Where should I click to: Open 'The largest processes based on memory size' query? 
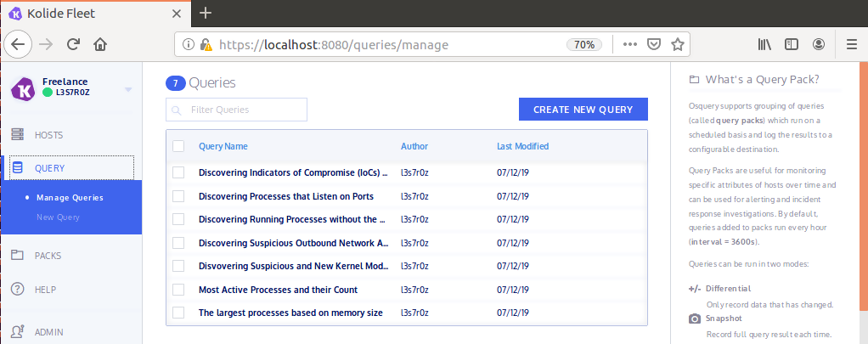(x=290, y=313)
